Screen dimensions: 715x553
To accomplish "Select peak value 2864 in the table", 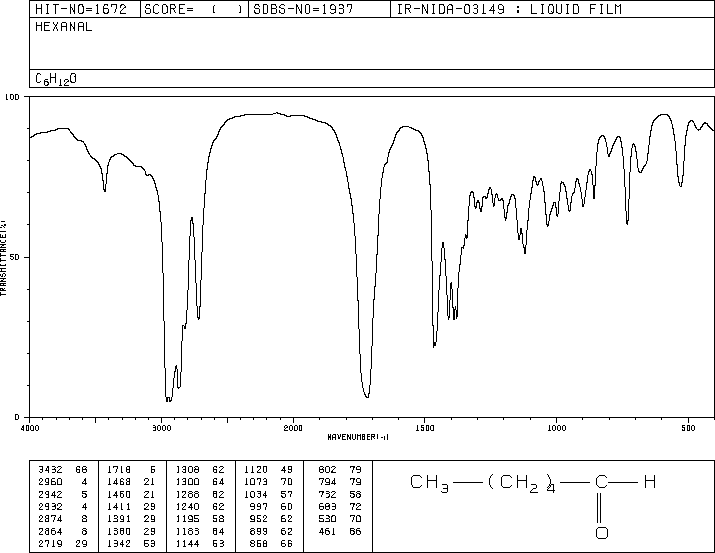I will [x=50, y=531].
